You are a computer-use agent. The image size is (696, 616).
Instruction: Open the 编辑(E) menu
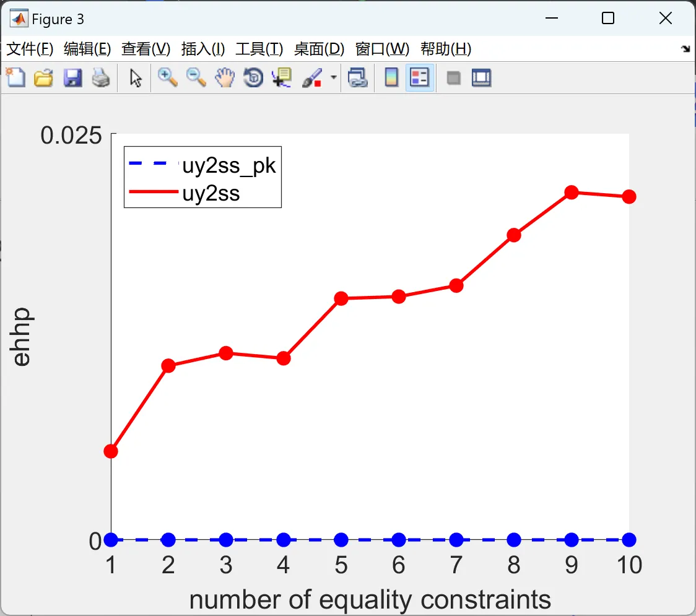click(87, 49)
